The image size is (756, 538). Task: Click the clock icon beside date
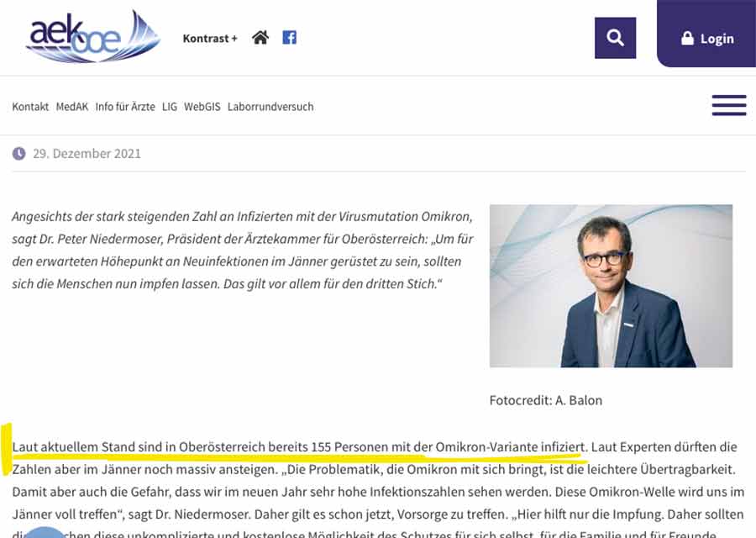tap(18, 154)
